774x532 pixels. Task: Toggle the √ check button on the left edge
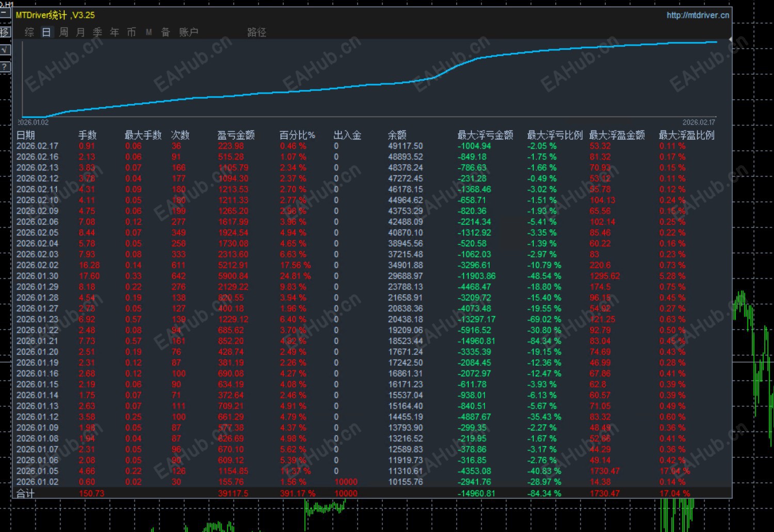[x=5, y=50]
